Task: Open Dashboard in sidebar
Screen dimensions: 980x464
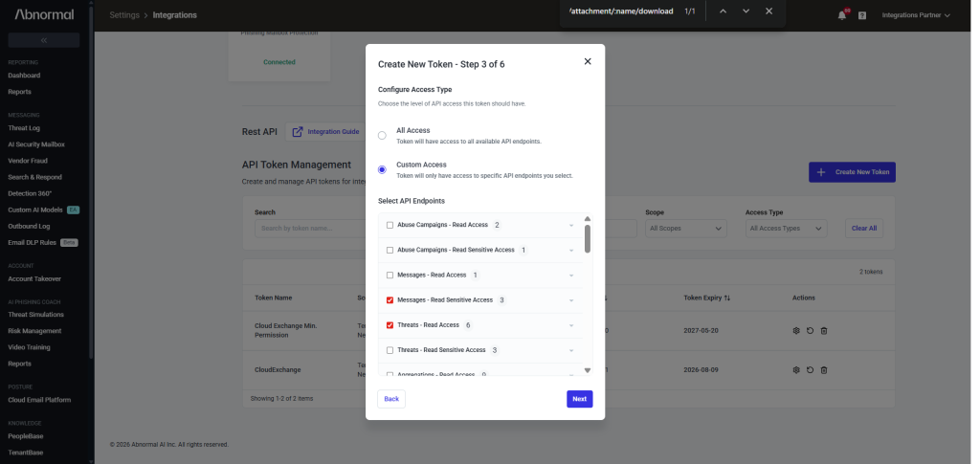Action: pos(24,76)
